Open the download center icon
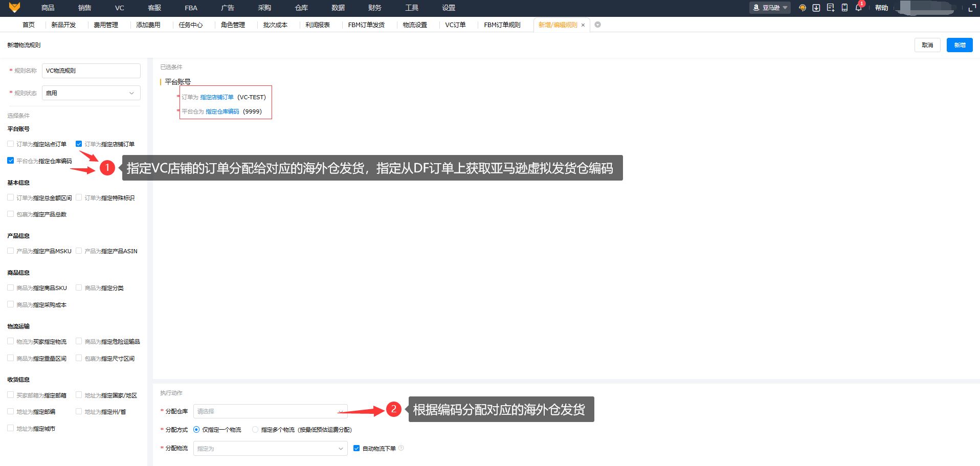Image resolution: width=980 pixels, height=466 pixels. [816, 8]
